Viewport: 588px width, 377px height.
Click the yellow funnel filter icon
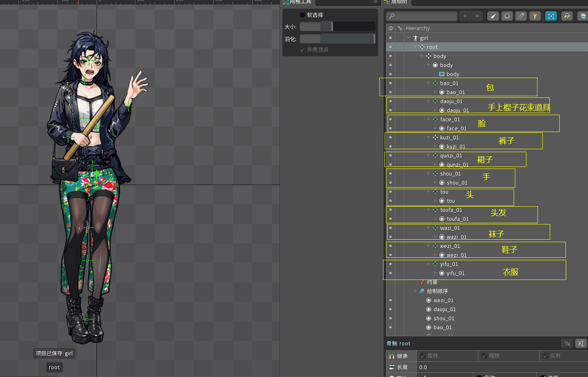pos(535,16)
